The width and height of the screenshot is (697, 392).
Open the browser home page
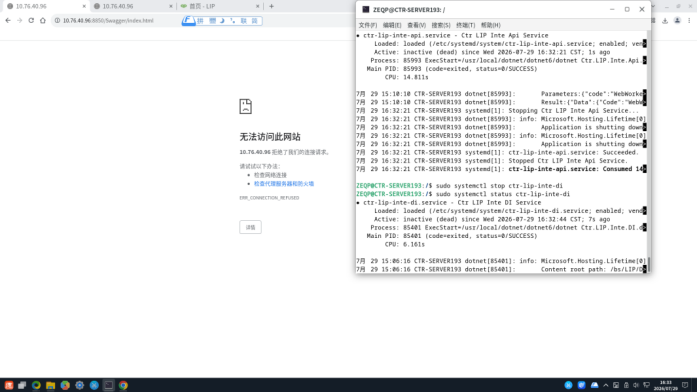pos(43,20)
